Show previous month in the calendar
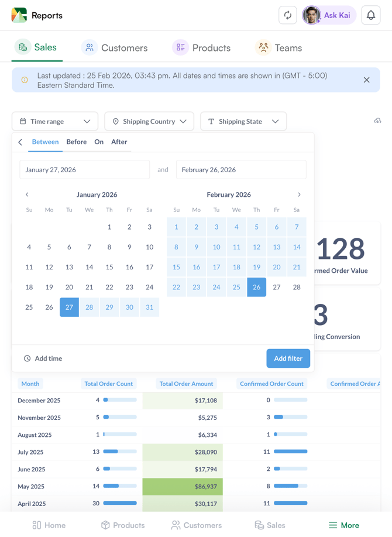 click(x=27, y=194)
